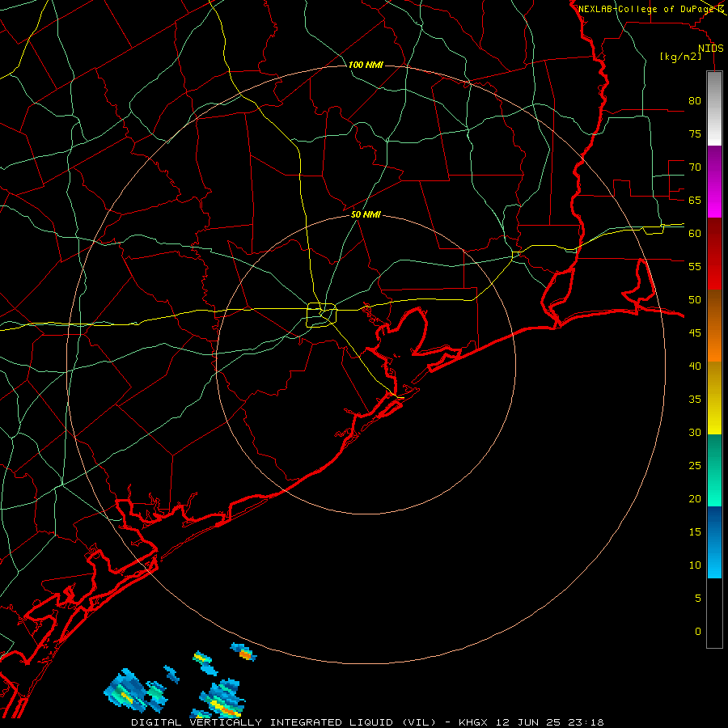Screen dimensions: 728x728
Task: Select the 45 value on the color scale
Action: pos(695,333)
